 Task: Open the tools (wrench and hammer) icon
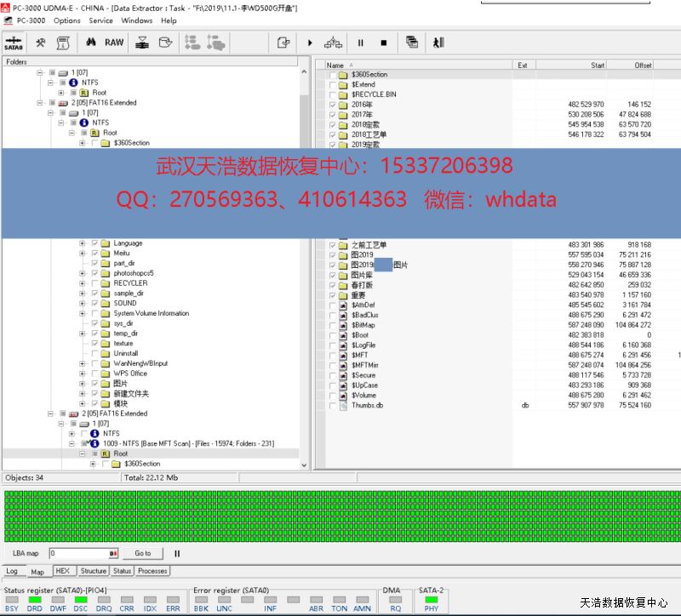click(x=40, y=42)
